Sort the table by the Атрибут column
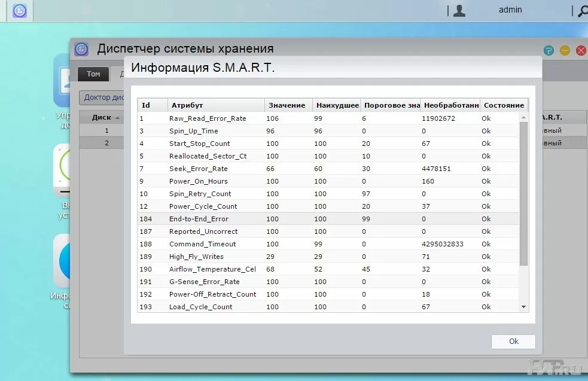588x381 pixels. [215, 105]
